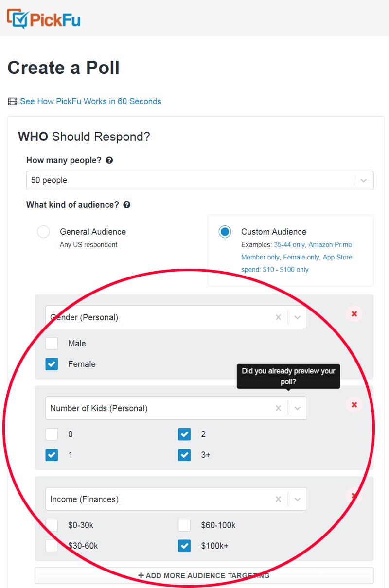Remove the Gender targeting block
The width and height of the screenshot is (389, 588).
click(x=354, y=314)
